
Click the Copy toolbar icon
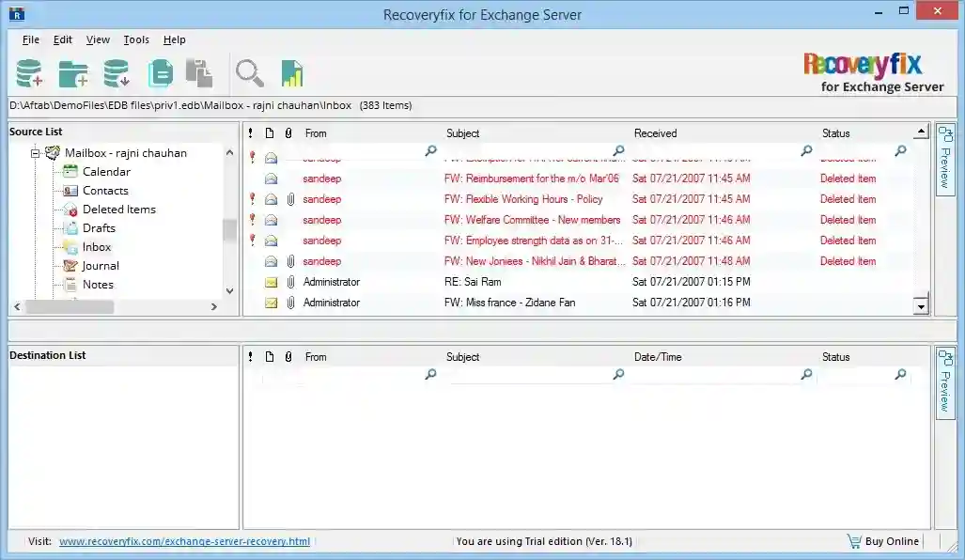(160, 73)
